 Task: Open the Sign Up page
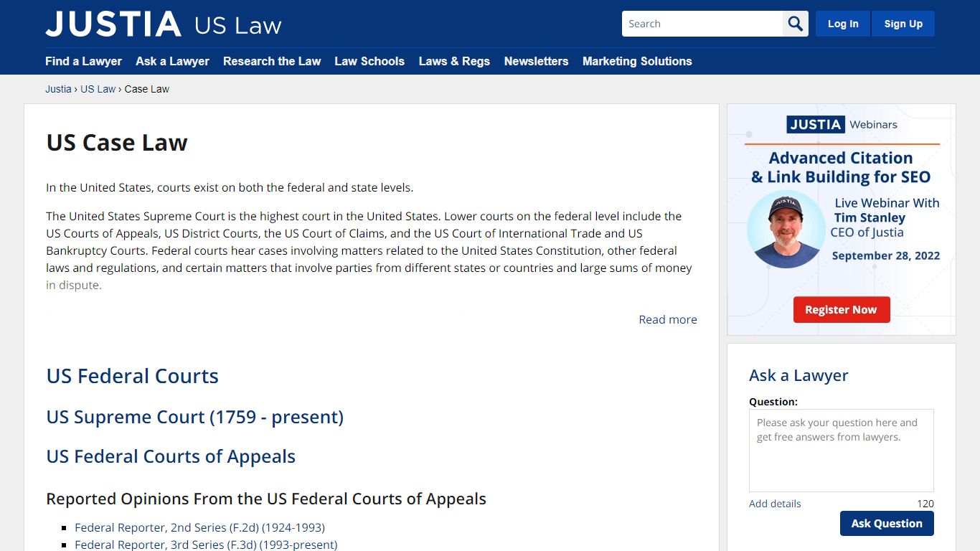pyautogui.click(x=903, y=24)
